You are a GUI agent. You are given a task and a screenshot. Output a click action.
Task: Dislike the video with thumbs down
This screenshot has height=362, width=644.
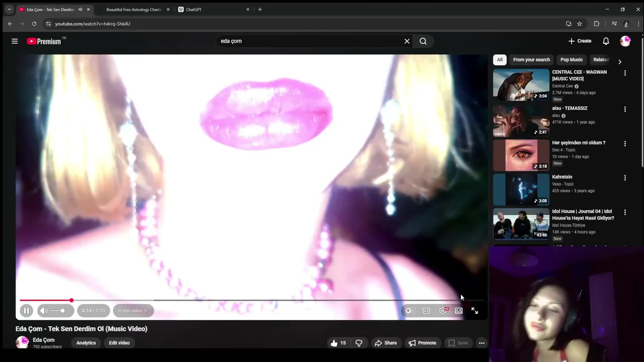[359, 343]
